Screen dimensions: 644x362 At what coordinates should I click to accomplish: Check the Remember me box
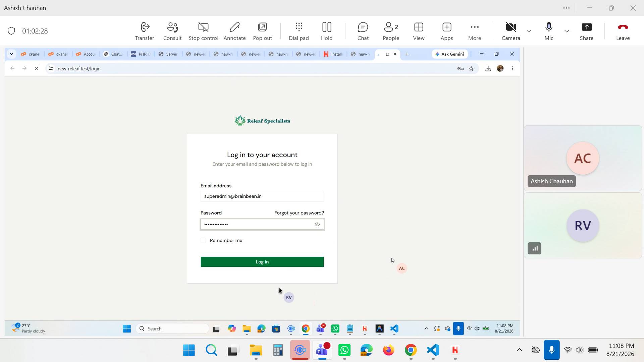pyautogui.click(x=203, y=240)
